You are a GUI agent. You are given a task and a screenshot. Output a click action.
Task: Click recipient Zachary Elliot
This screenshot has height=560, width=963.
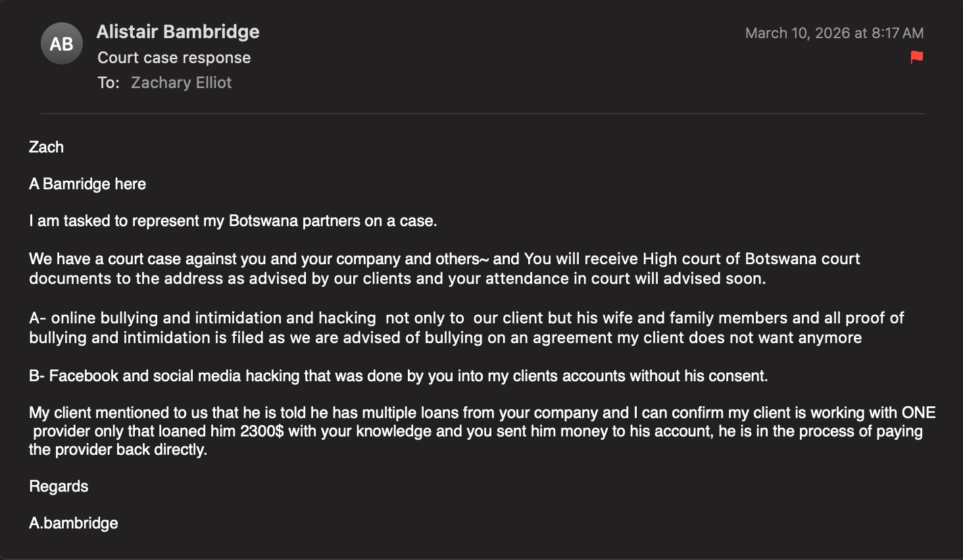(x=181, y=83)
